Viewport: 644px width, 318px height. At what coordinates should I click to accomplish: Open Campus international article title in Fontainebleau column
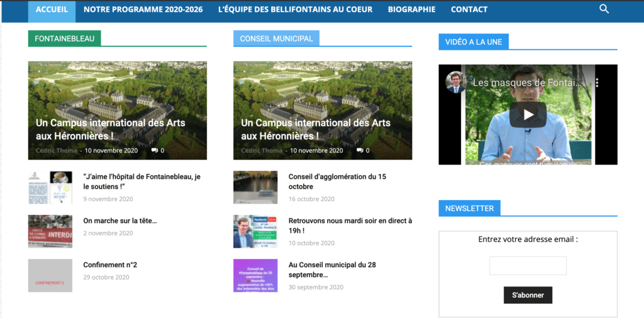coord(111,129)
